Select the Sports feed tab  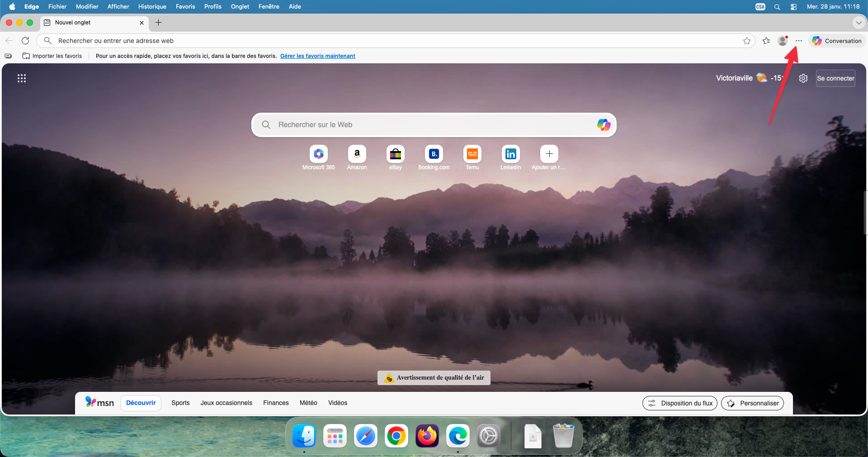coord(180,403)
